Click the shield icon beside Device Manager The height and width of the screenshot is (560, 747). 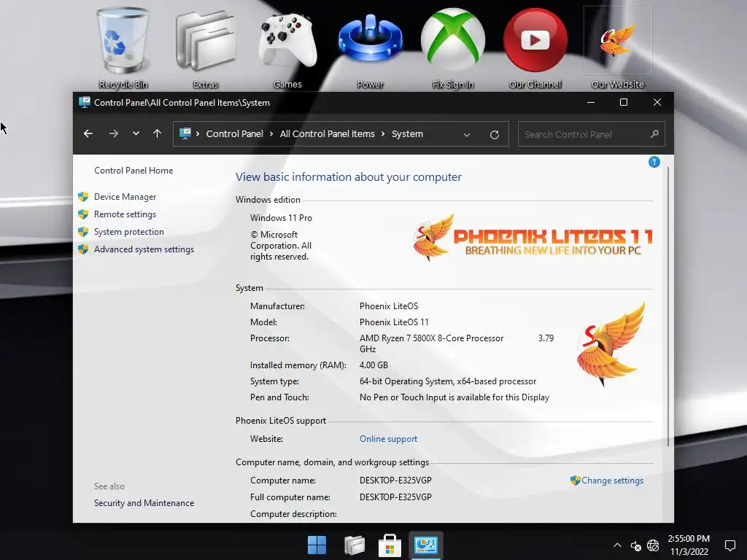tap(83, 197)
